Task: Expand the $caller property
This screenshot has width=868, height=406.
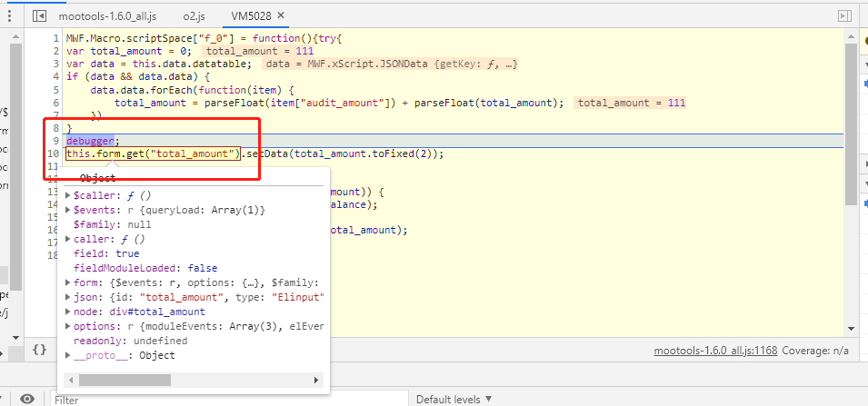Action: click(68, 195)
